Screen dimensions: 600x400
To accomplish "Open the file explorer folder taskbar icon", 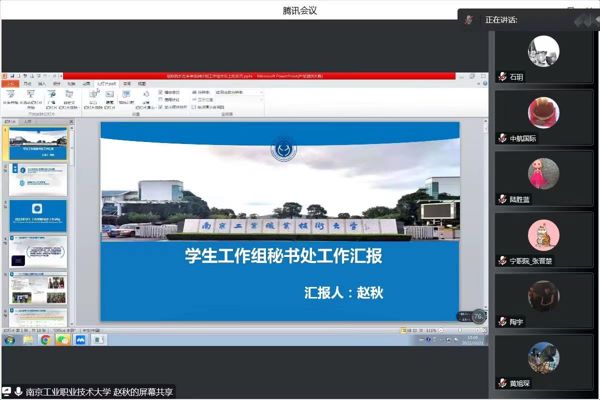I will click(29, 340).
